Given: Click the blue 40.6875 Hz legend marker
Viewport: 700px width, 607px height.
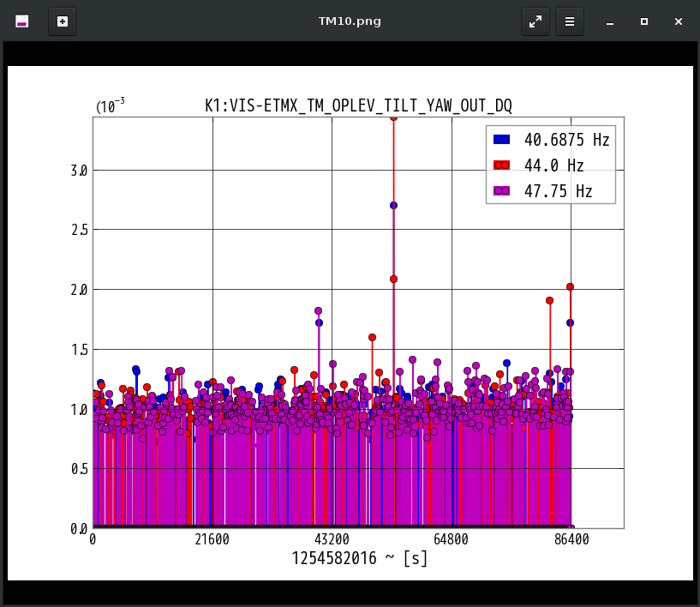Looking at the screenshot, I should point(502,140).
